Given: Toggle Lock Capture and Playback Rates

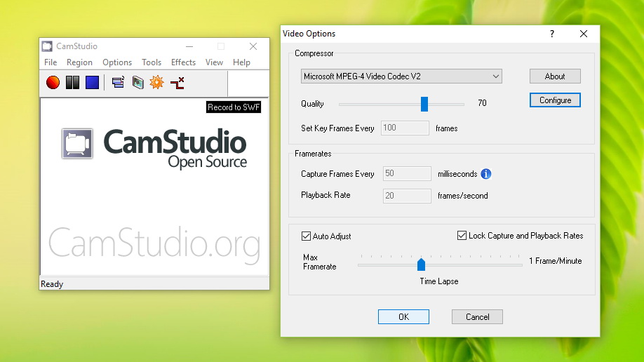Looking at the screenshot, I should 462,236.
